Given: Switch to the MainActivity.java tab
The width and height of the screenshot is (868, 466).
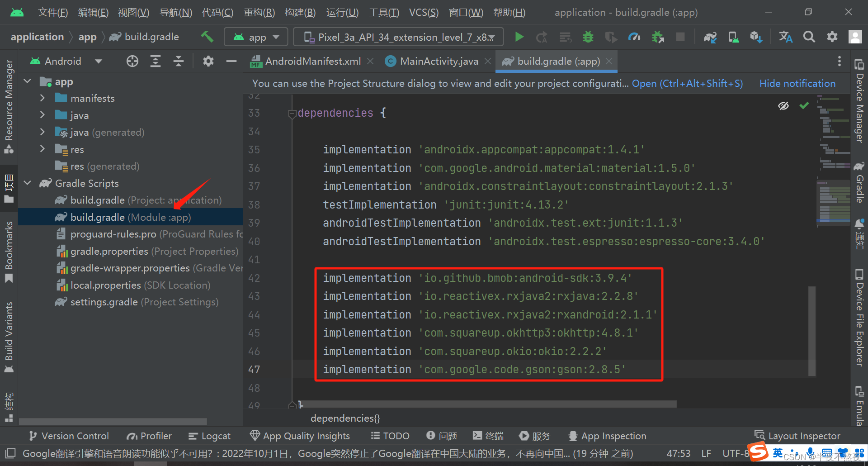Looking at the screenshot, I should (438, 61).
